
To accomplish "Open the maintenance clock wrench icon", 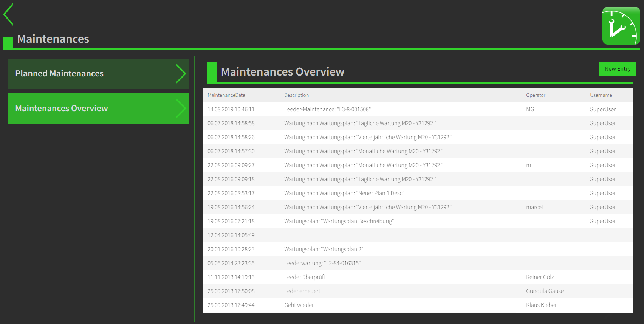I will [621, 26].
